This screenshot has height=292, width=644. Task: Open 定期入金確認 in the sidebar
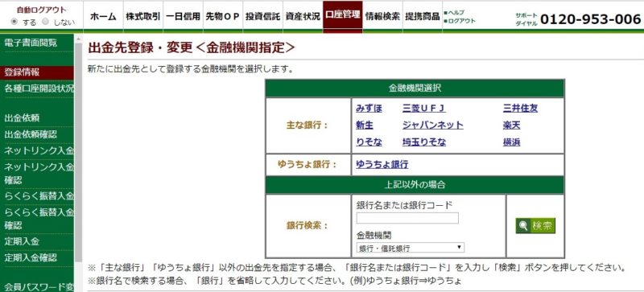click(31, 258)
